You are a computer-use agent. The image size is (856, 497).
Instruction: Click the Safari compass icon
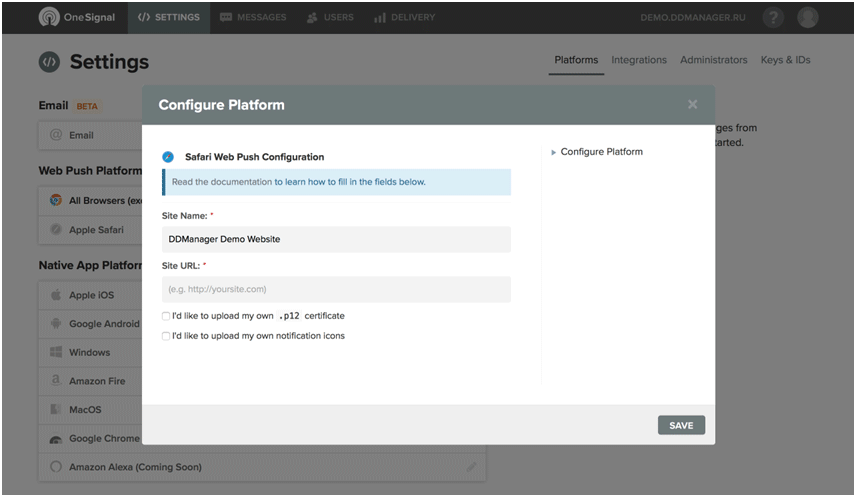coord(168,157)
